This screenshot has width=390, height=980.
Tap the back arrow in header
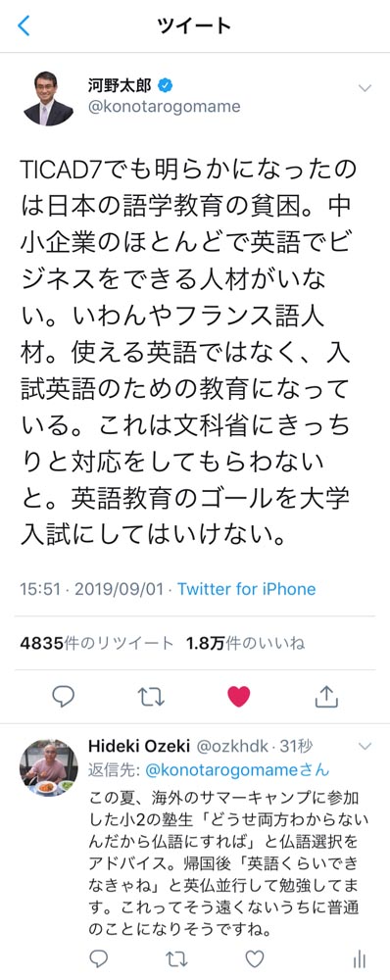click(x=24, y=25)
